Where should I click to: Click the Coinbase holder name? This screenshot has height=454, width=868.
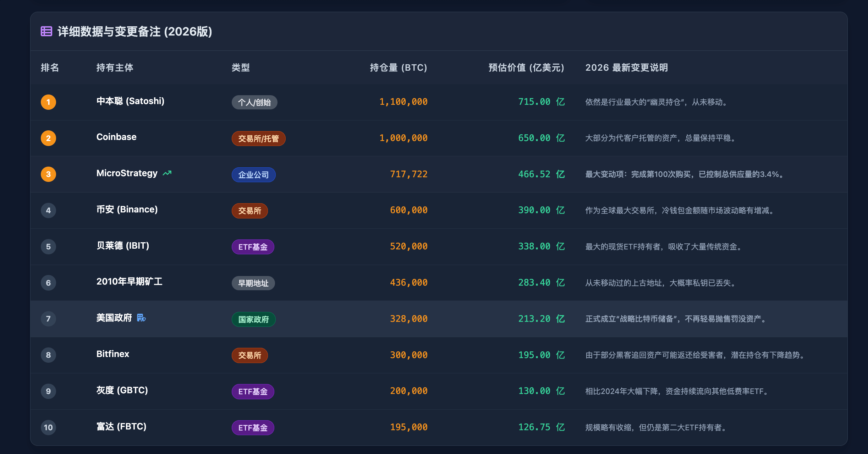(116, 137)
